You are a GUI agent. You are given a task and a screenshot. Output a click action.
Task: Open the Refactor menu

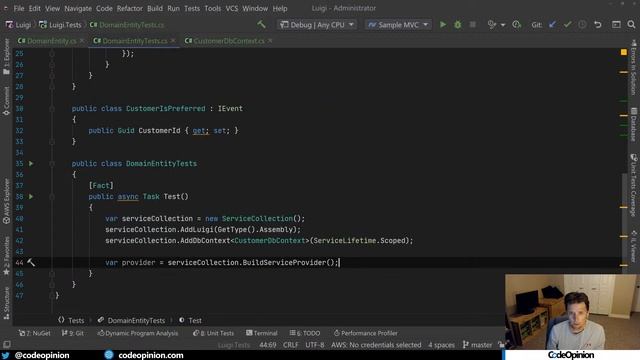[129, 8]
